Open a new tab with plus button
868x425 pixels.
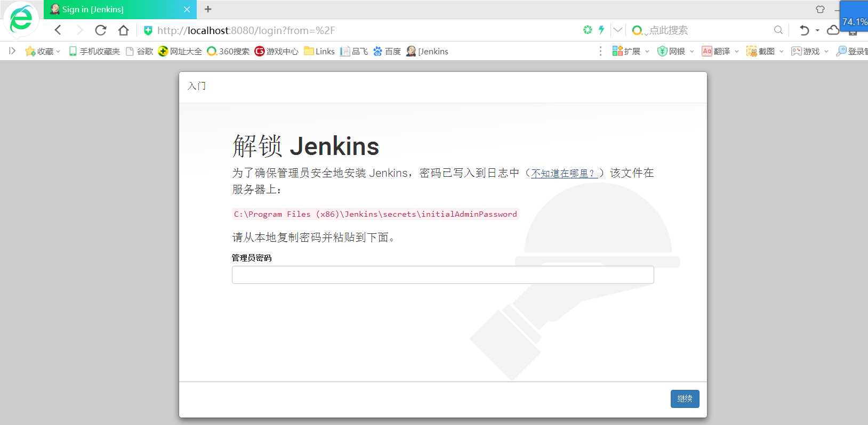point(208,9)
